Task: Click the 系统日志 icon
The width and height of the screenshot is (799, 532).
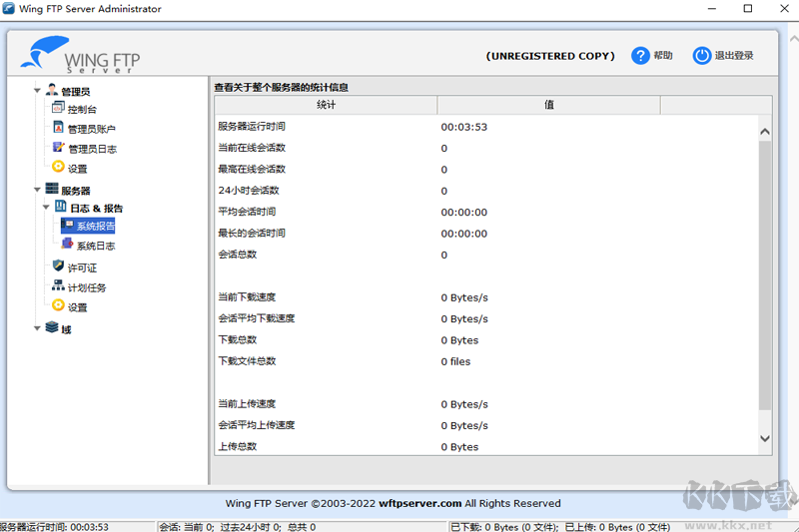Action: [67, 244]
